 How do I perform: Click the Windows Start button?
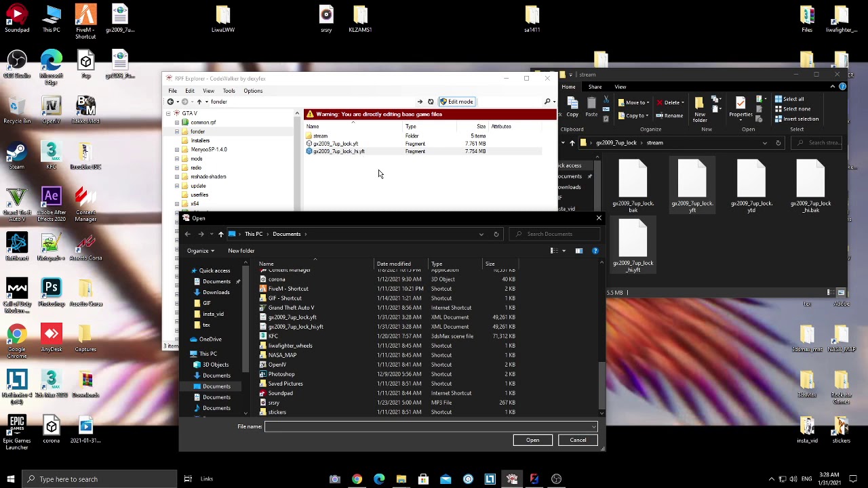(10, 479)
